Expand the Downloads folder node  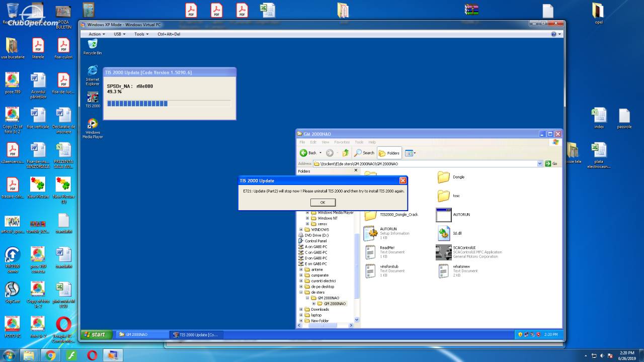pos(301,309)
